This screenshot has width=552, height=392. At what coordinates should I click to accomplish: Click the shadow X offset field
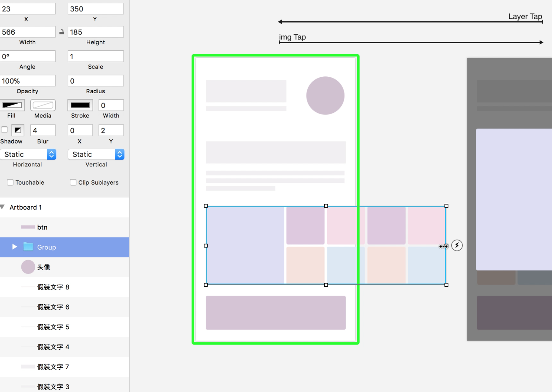80,130
